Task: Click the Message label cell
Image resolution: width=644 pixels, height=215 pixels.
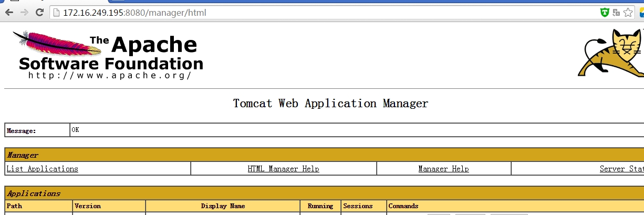Action: click(37, 130)
